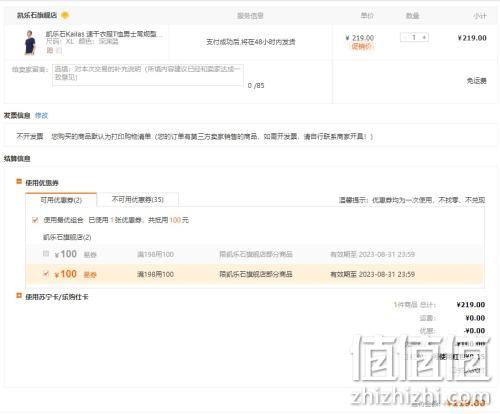Collapse the 使用优惠券 section
This screenshot has height=414, width=500.
pyautogui.click(x=19, y=182)
